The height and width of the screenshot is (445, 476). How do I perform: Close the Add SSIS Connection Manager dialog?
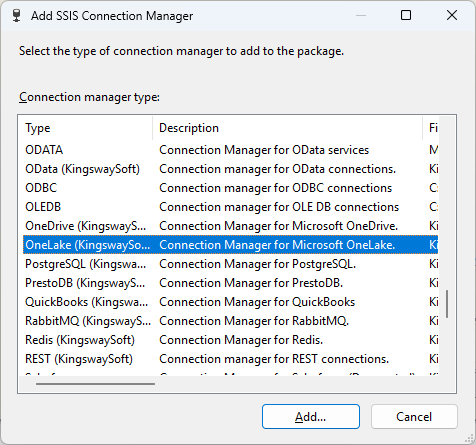[x=452, y=15]
